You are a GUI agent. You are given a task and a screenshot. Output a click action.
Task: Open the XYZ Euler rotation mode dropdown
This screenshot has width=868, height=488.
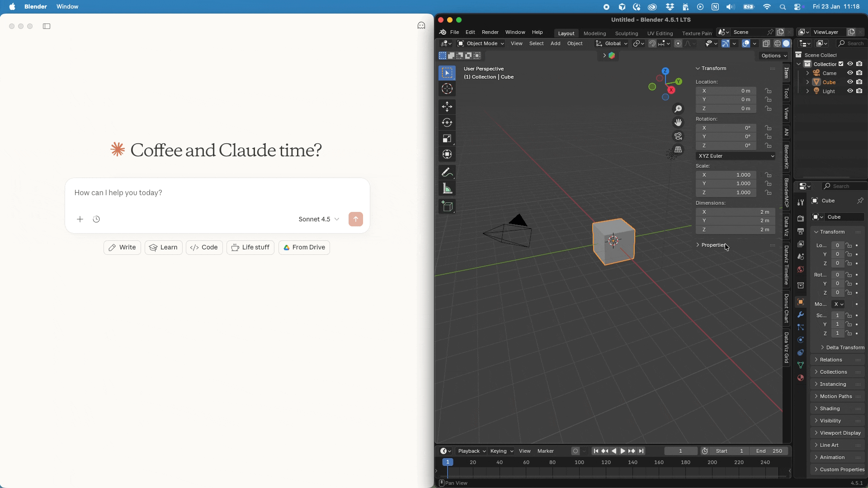(x=736, y=156)
